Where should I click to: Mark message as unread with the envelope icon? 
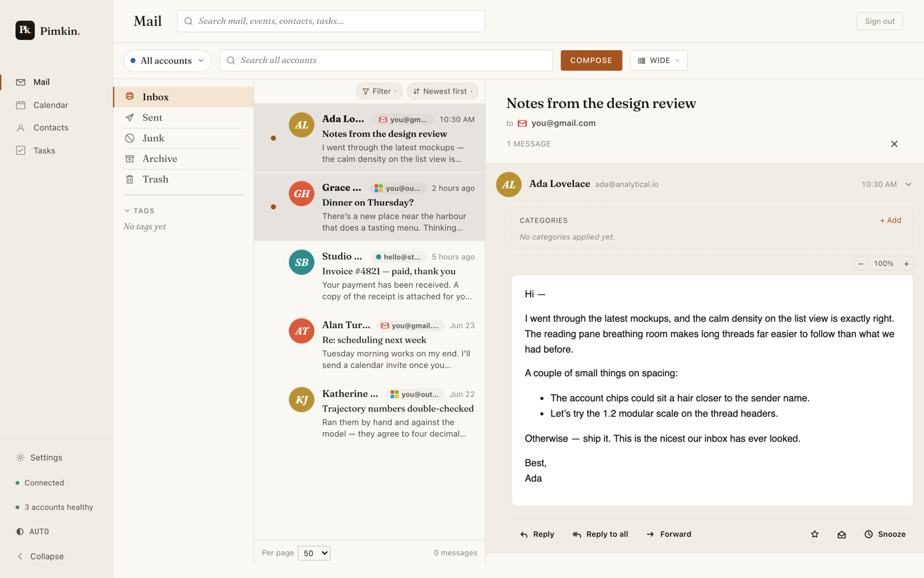coord(842,535)
